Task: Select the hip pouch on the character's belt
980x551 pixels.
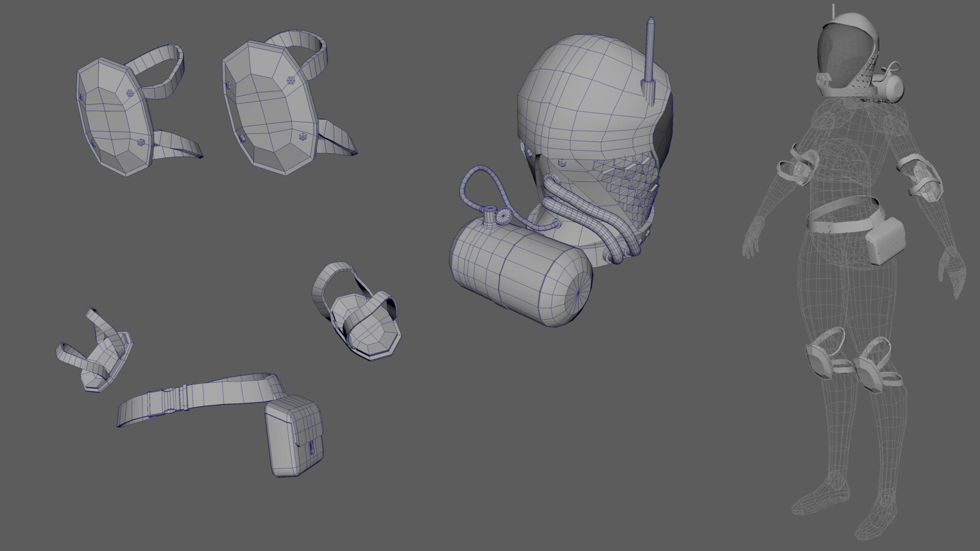Action: pyautogui.click(x=887, y=241)
